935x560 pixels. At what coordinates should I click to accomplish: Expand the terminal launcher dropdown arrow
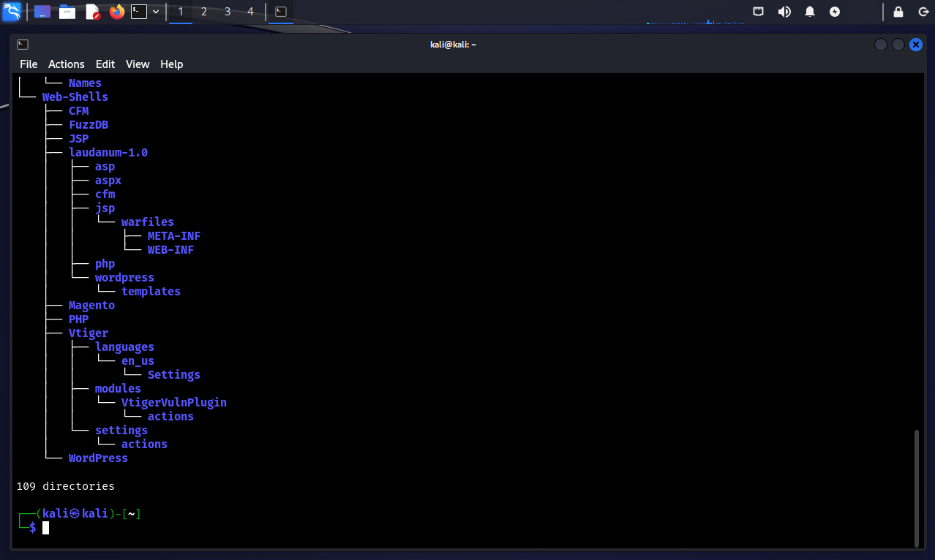point(156,12)
